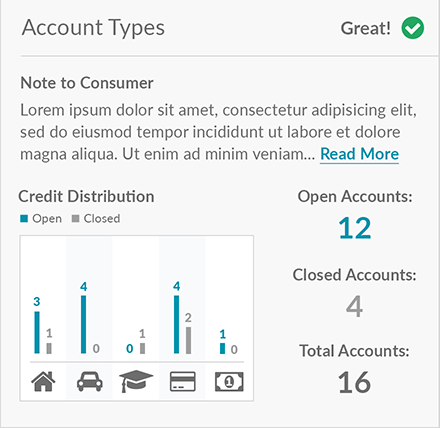This screenshot has width=440, height=428.
Task: Click the Closed Accounts number 4
Action: pyautogui.click(x=354, y=306)
